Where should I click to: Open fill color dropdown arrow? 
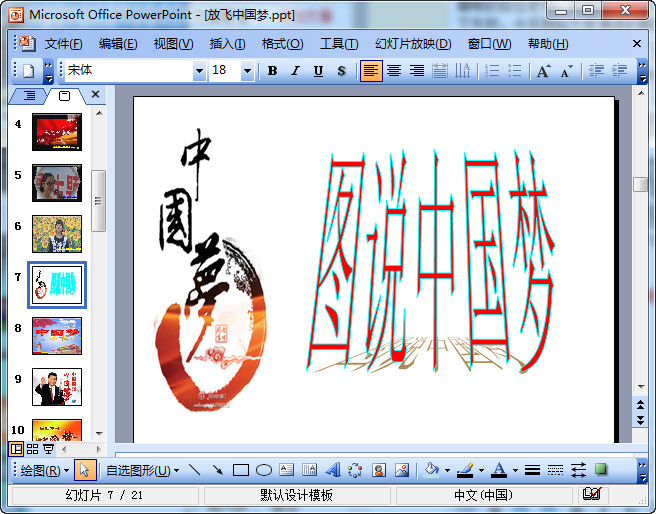[x=447, y=471]
